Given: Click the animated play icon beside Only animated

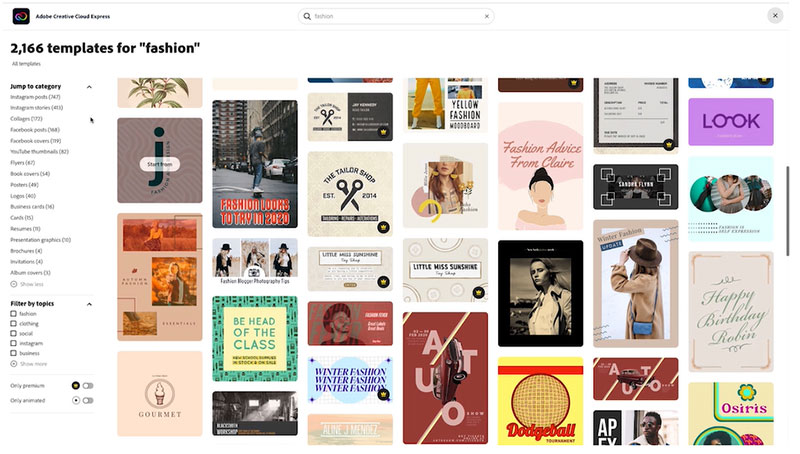Looking at the screenshot, I should point(76,400).
